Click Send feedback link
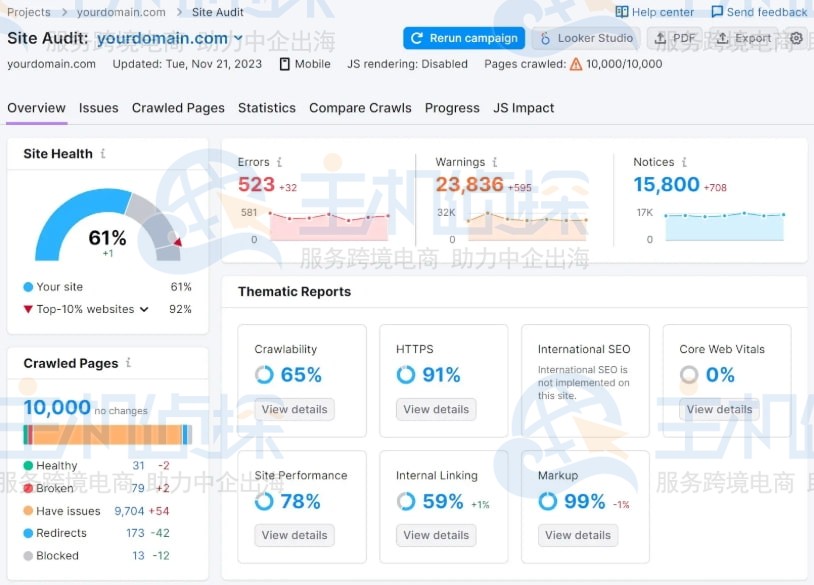The width and height of the screenshot is (814, 585). 759,12
